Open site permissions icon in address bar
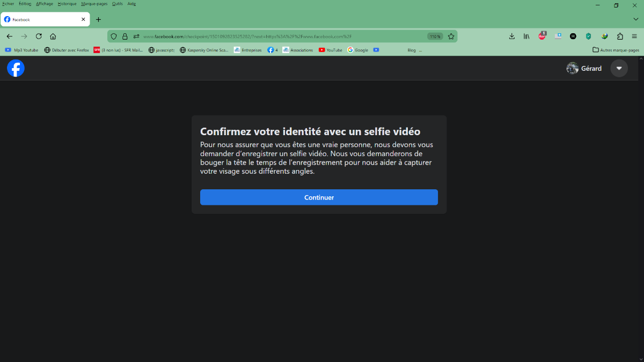 tap(136, 36)
